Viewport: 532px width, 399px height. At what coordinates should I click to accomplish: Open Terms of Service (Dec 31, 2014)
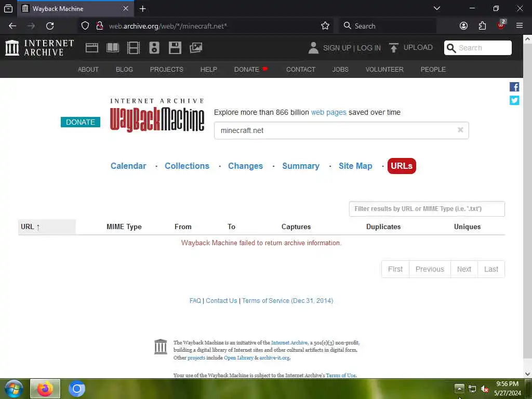287,301
